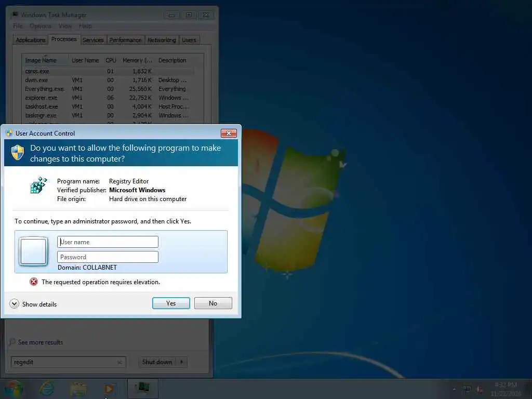Open Help menu in Task Manager
The height and width of the screenshot is (399, 532).
[85, 26]
